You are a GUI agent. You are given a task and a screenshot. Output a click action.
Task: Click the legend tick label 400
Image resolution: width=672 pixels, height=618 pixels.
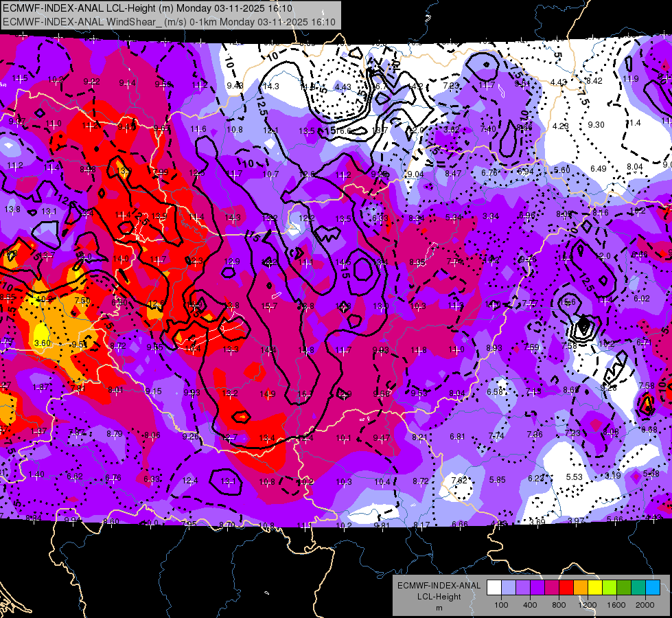pyautogui.click(x=530, y=605)
